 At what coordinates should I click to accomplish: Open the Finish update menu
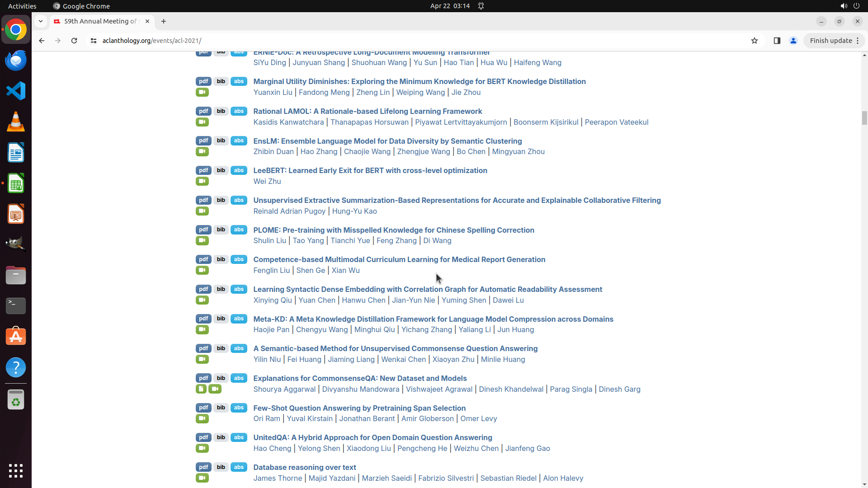point(834,41)
